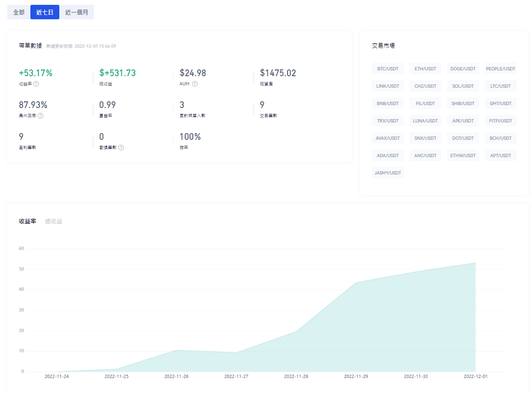The image size is (532, 393).
Task: Click the help icon beside 收益率
Action: [36, 84]
